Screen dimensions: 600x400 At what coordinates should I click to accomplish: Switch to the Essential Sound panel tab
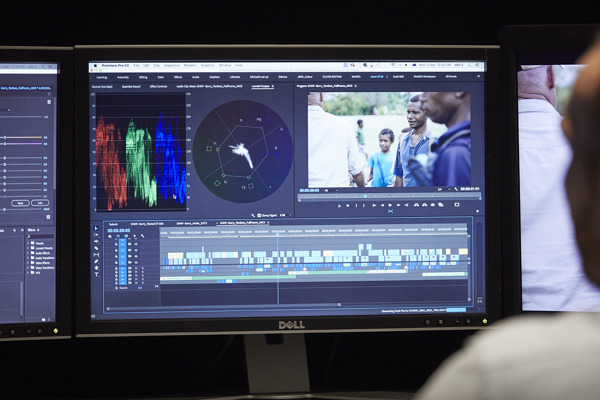pyautogui.click(x=131, y=87)
